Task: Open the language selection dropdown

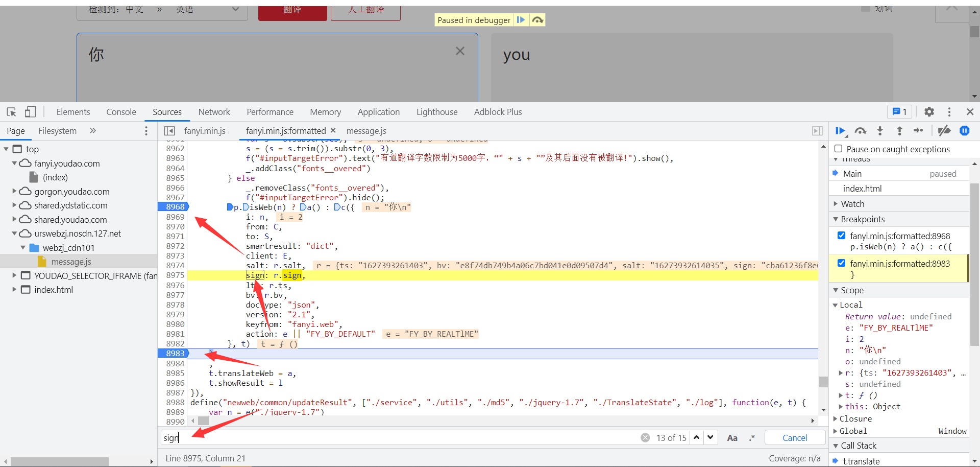Action: click(x=162, y=10)
